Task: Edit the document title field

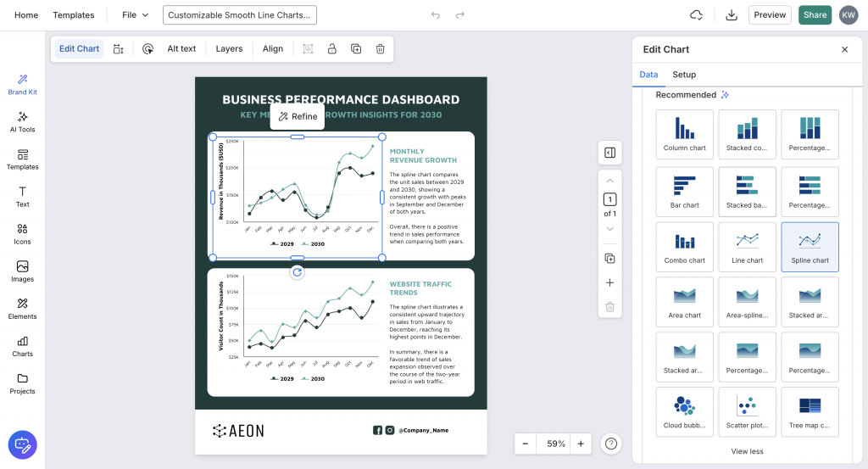Action: [x=240, y=15]
